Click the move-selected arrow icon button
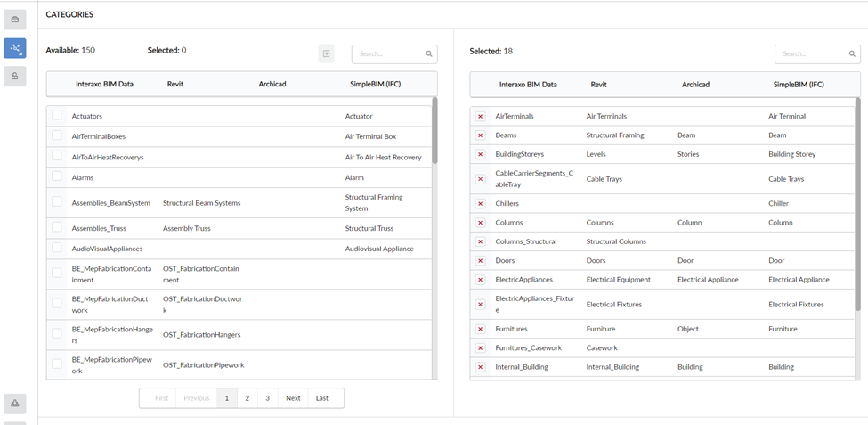Screen dimensions: 868x425 click(326, 53)
